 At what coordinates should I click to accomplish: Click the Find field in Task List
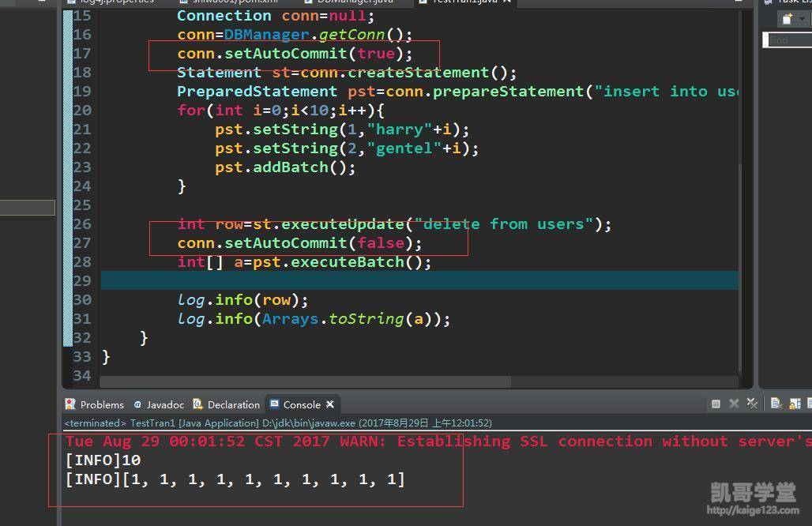point(788,39)
